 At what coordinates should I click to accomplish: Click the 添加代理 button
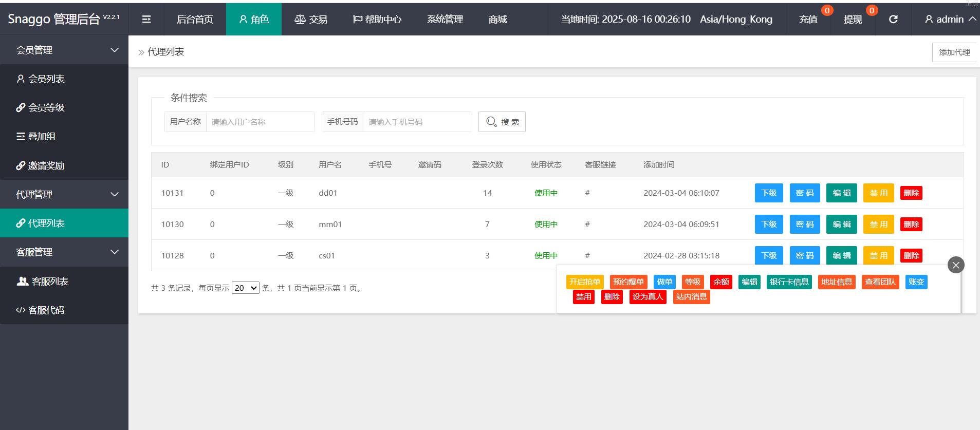point(954,52)
